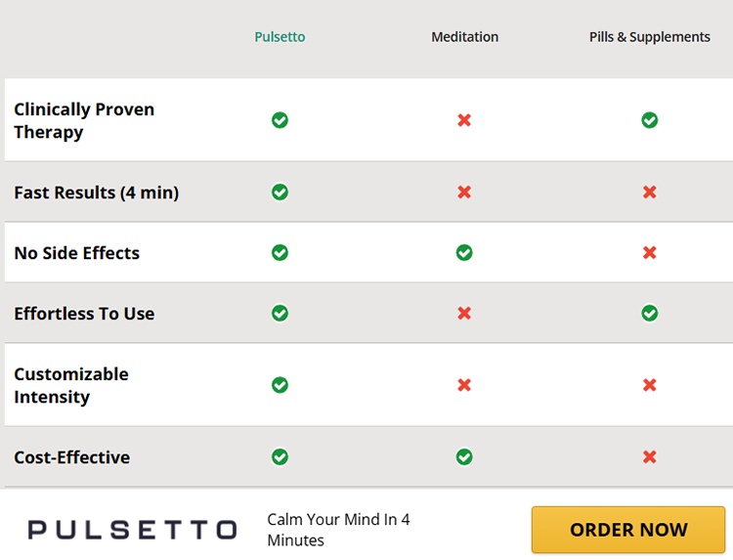Click Pills checkmark for Effortless To Use
Screen dimensions: 733x560
pos(649,314)
